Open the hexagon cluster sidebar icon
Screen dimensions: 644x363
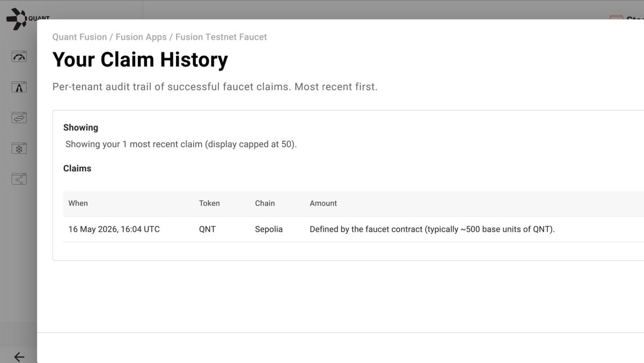pyautogui.click(x=19, y=149)
